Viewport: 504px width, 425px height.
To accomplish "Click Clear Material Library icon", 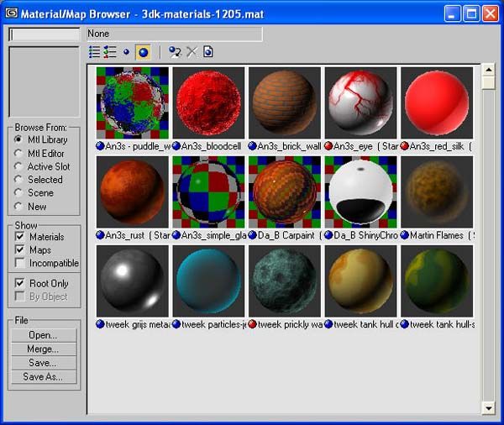I will (208, 52).
